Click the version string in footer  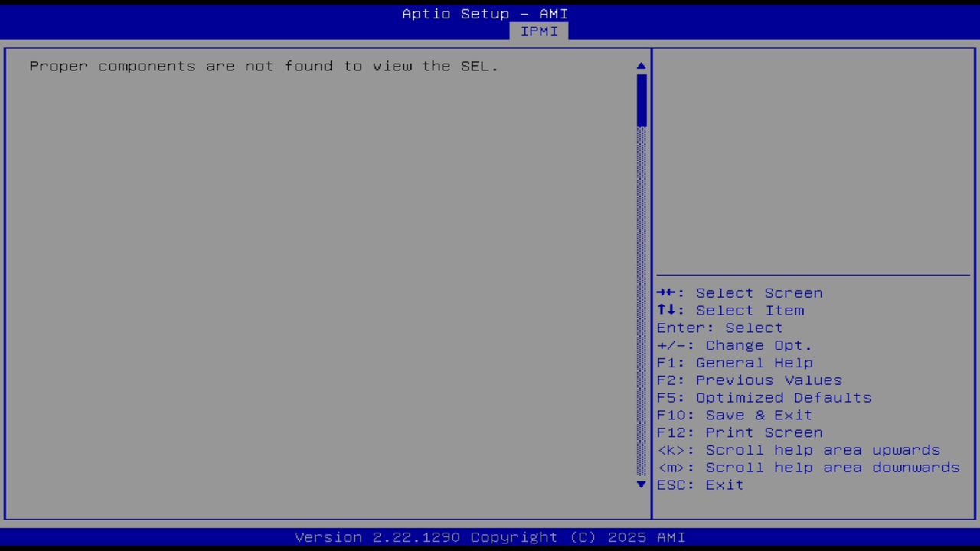[x=490, y=537]
